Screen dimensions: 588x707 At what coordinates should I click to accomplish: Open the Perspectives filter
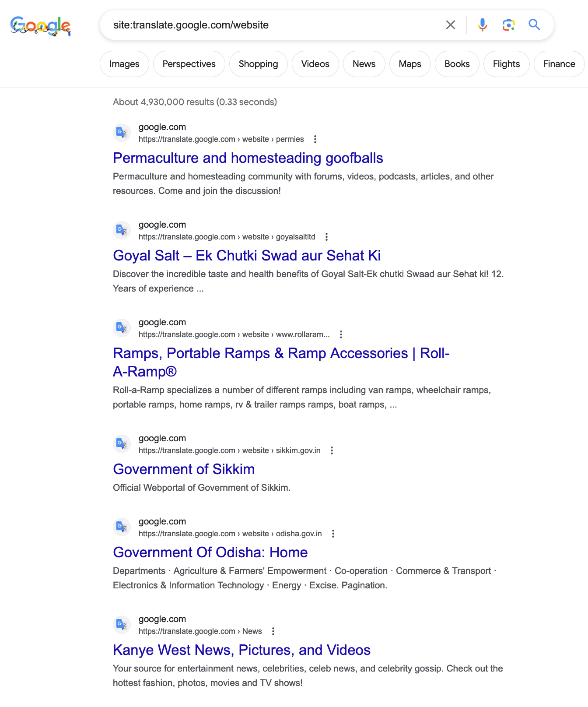click(x=189, y=64)
